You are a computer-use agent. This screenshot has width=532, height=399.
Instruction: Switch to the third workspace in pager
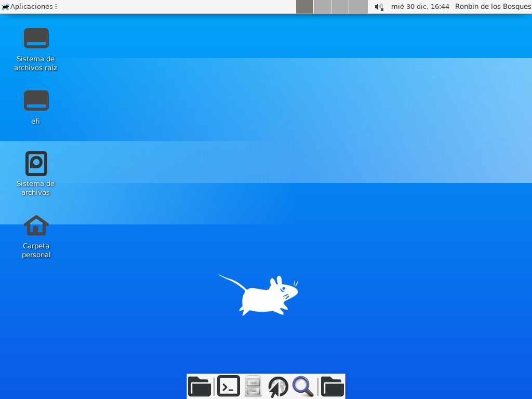pos(340,7)
